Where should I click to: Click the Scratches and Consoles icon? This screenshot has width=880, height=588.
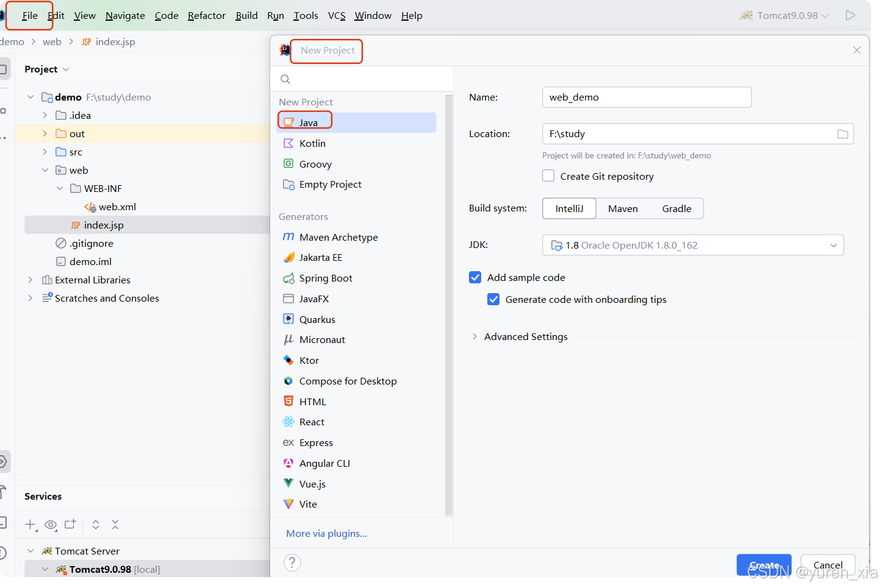[x=47, y=297]
